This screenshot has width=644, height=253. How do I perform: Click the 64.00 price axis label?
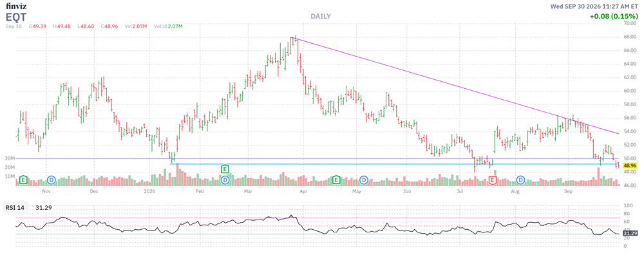point(630,64)
